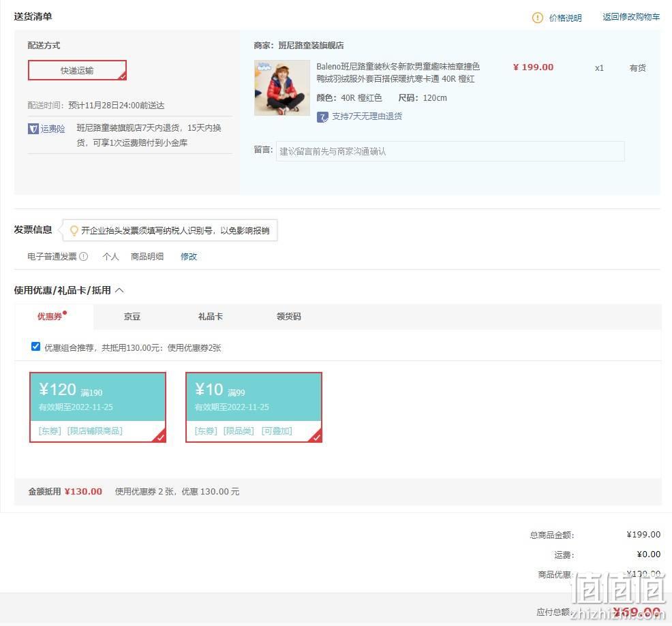Uncheck the 优惠组合推荐 checkbox

point(35,346)
